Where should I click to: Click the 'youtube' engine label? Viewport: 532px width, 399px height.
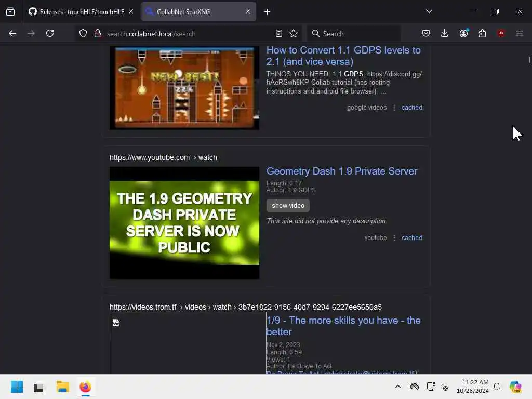coord(376,238)
